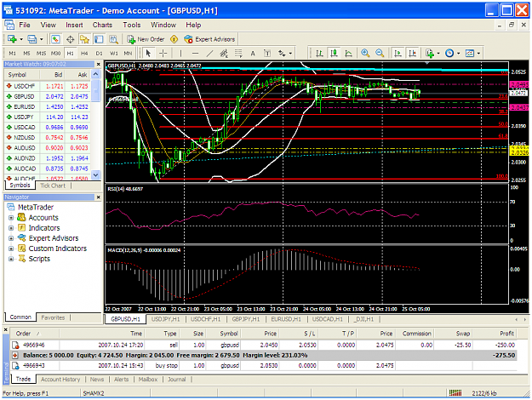Image resolution: width=532 pixels, height=400 pixels.
Task: Click the New Order button
Action: [146, 39]
